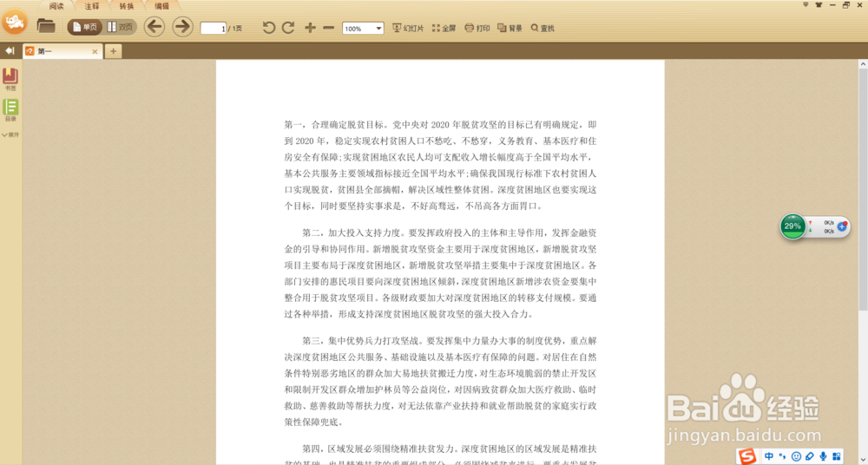868x465 pixels.
Task: Click the blue plus on floating widget
Action: (842, 226)
